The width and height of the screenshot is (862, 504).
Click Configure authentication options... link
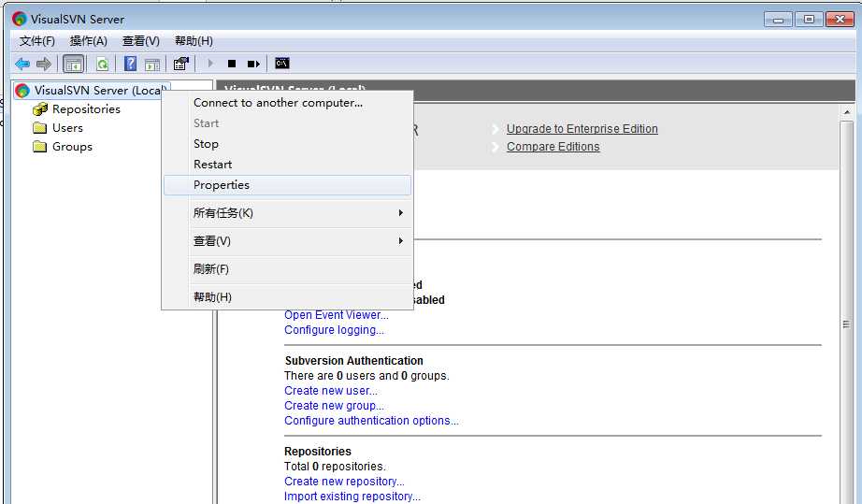click(x=371, y=421)
